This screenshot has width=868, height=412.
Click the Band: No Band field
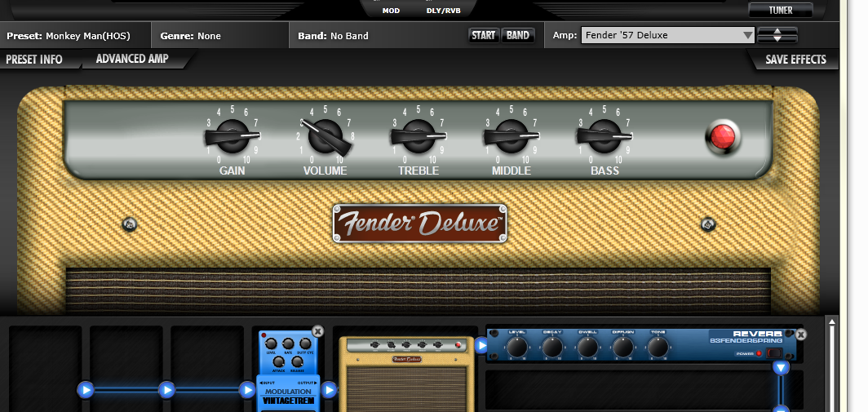(333, 36)
